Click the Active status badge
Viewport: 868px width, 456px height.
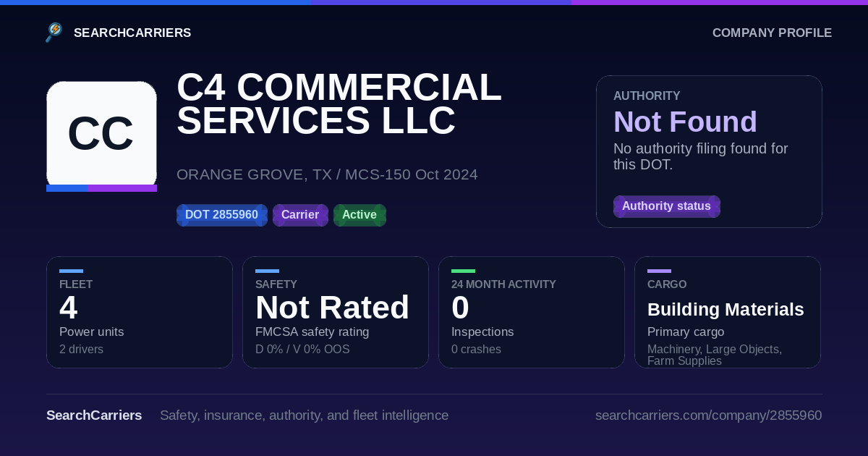pos(359,215)
